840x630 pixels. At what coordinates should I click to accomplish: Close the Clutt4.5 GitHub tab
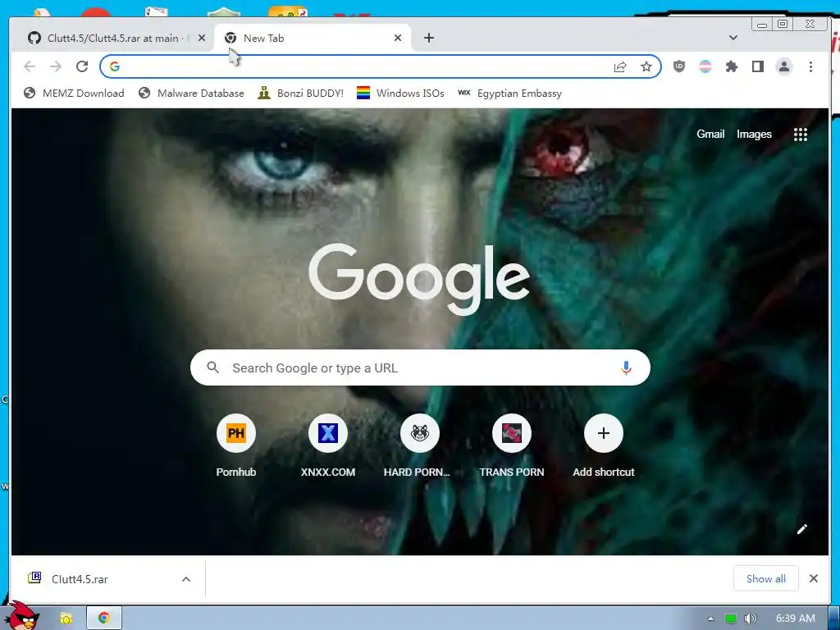point(202,38)
